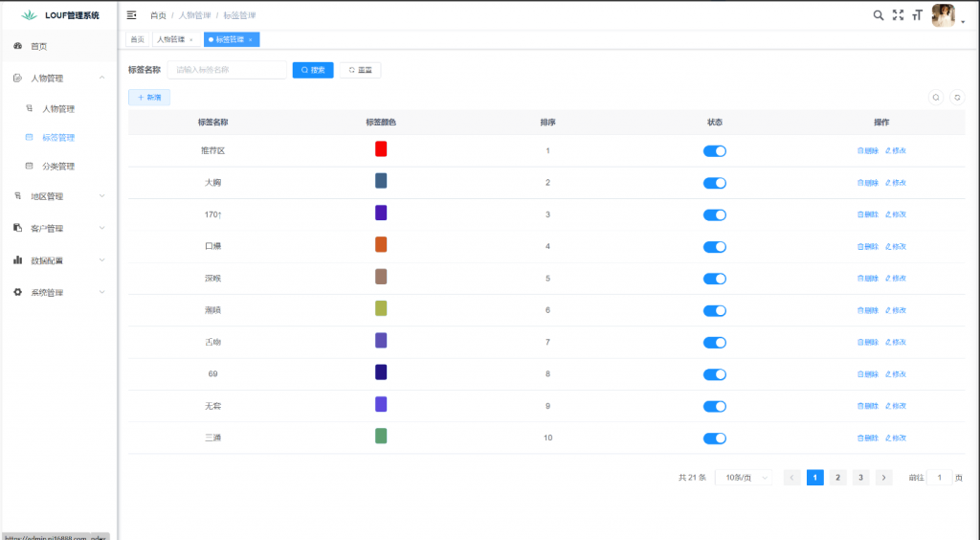This screenshot has width=980, height=540.
Task: Close the 标签管理 tab with its x
Action: click(x=251, y=40)
